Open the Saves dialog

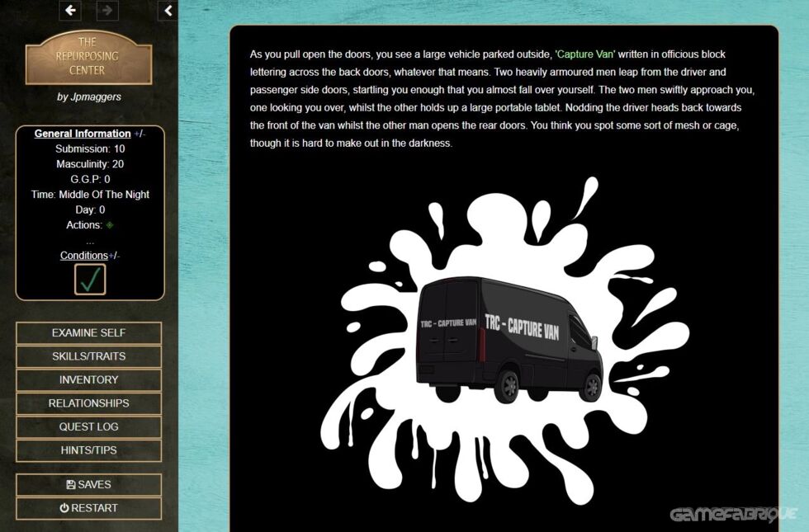click(89, 485)
